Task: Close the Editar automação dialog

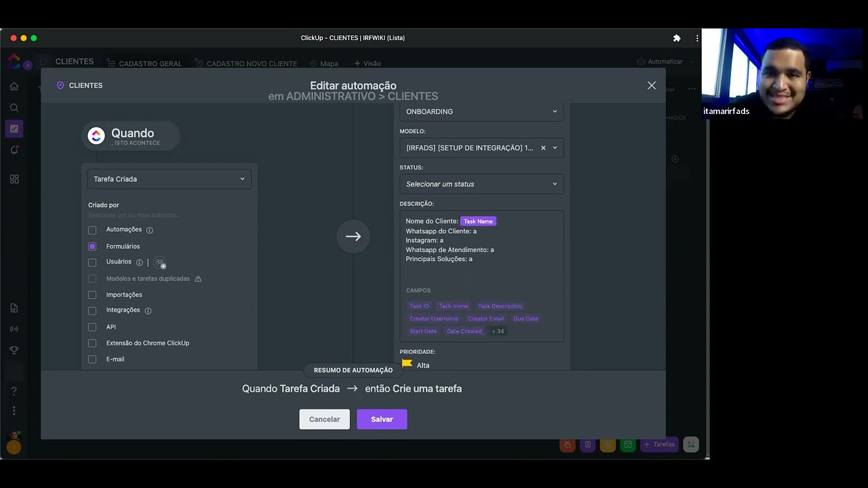Action: (x=652, y=85)
